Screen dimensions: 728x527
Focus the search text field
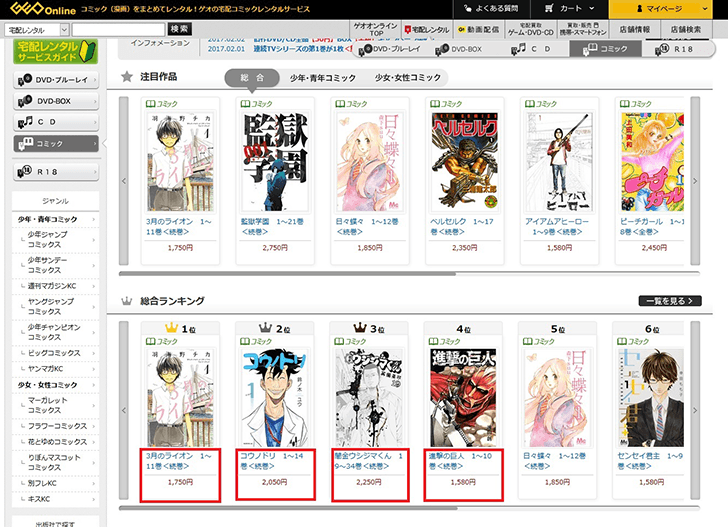(x=118, y=30)
